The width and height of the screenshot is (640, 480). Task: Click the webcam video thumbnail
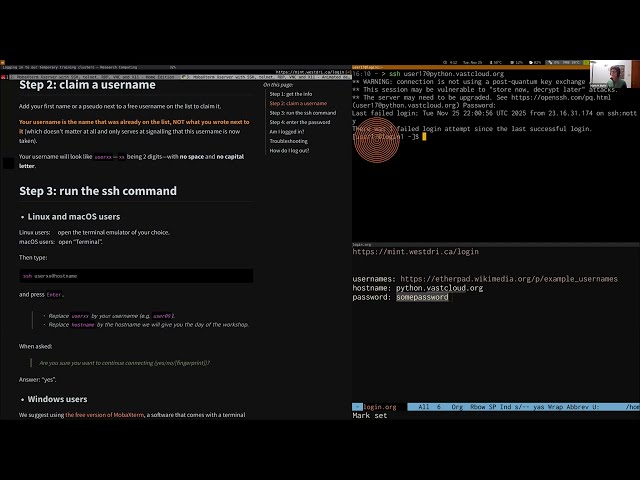pyautogui.click(x=614, y=74)
